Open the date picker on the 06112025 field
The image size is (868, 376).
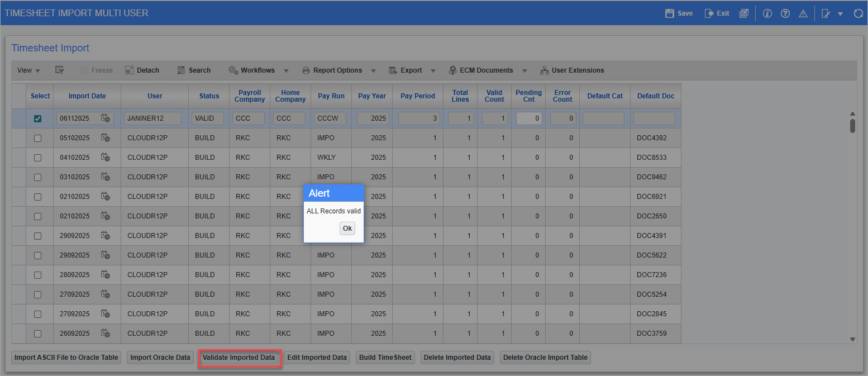[x=106, y=118]
